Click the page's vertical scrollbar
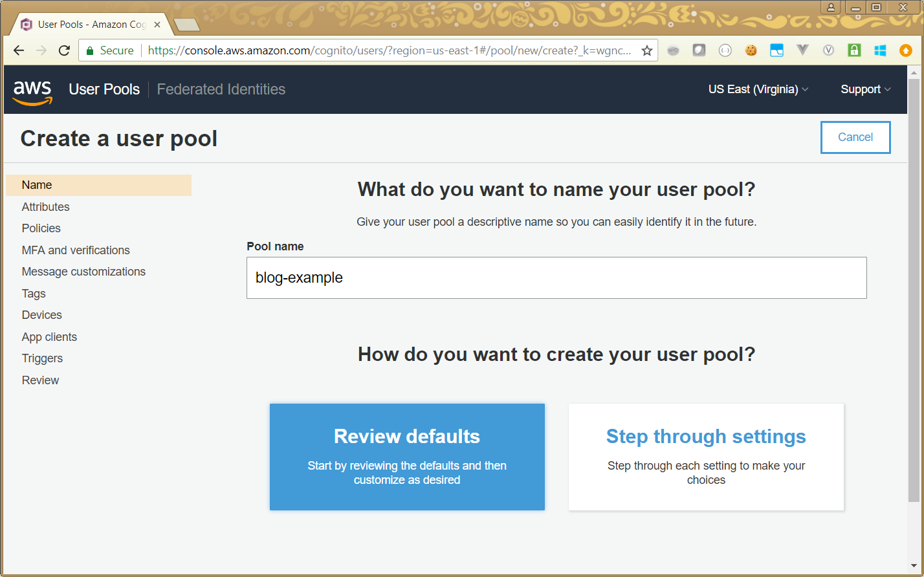Image resolution: width=924 pixels, height=577 pixels. point(913,291)
